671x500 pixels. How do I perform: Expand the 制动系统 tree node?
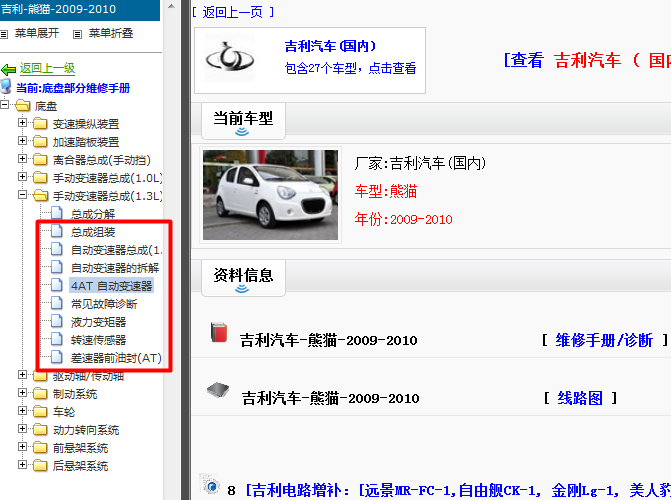(22, 392)
